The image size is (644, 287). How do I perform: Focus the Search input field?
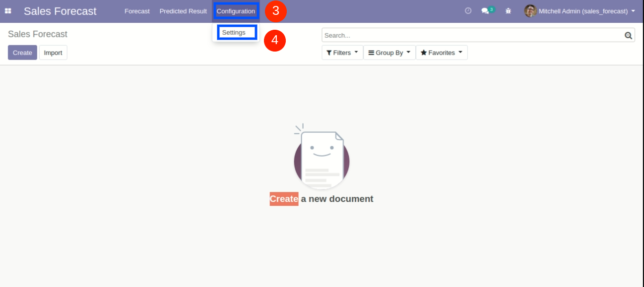(471, 35)
